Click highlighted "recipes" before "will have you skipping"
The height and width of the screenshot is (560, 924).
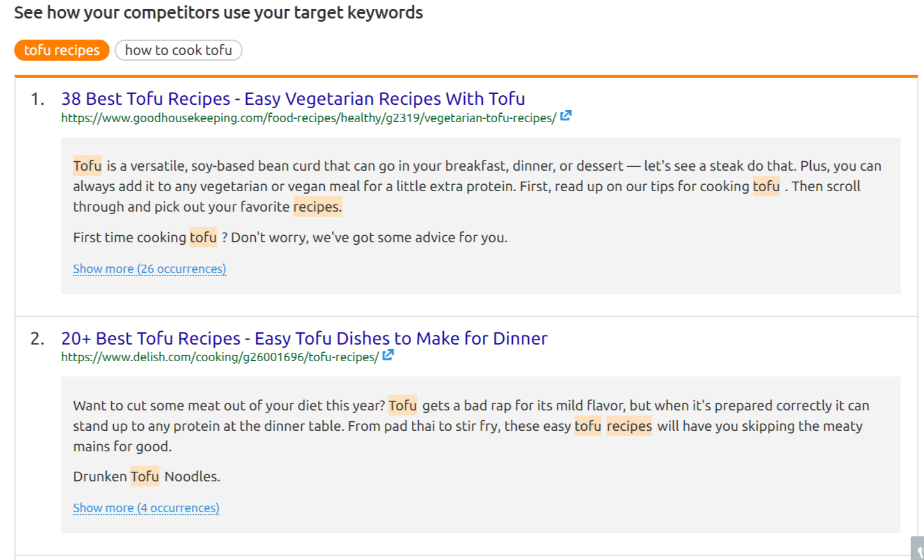pyautogui.click(x=629, y=426)
